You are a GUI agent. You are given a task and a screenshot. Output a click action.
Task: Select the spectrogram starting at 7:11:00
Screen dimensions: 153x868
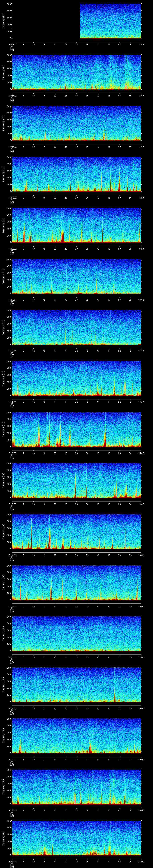coord(76,378)
